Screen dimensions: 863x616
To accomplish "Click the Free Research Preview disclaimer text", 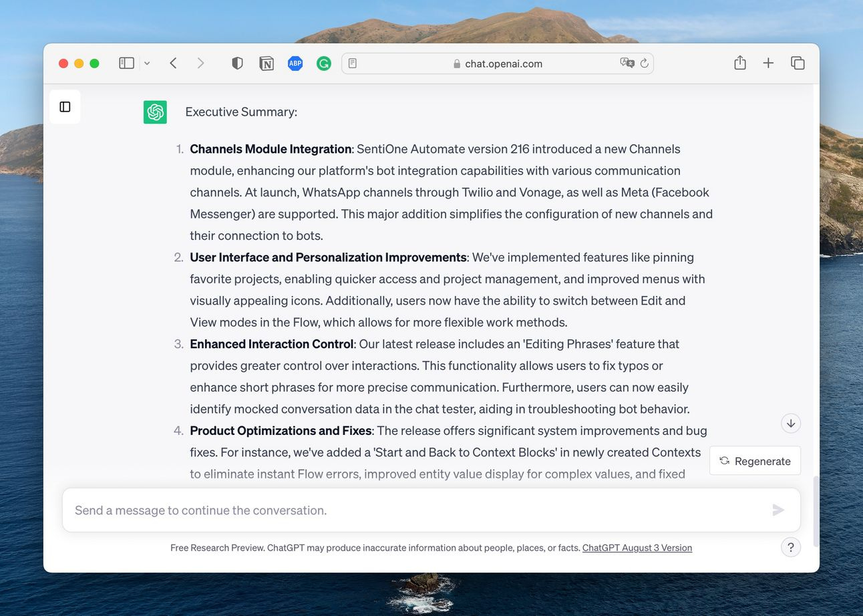I will coord(375,548).
